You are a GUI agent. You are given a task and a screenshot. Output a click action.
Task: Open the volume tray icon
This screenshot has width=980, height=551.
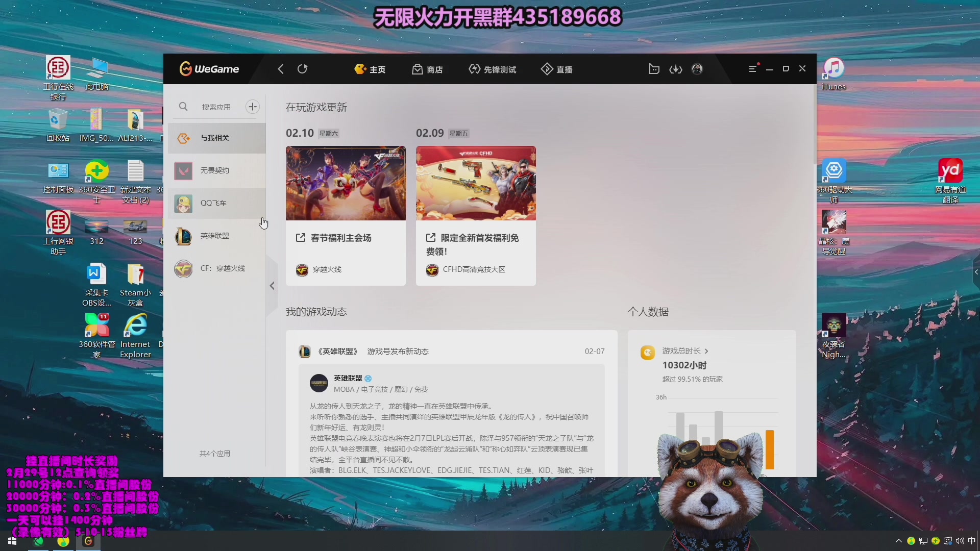[x=960, y=541]
